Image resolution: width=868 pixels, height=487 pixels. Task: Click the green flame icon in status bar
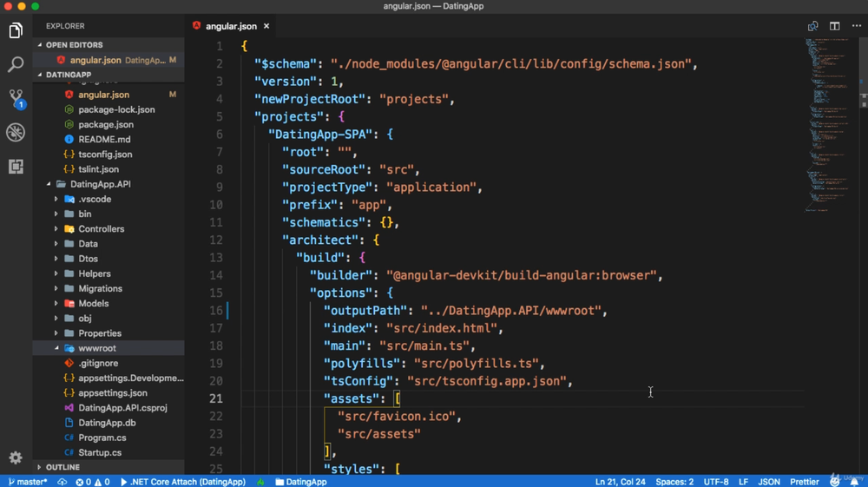[260, 482]
